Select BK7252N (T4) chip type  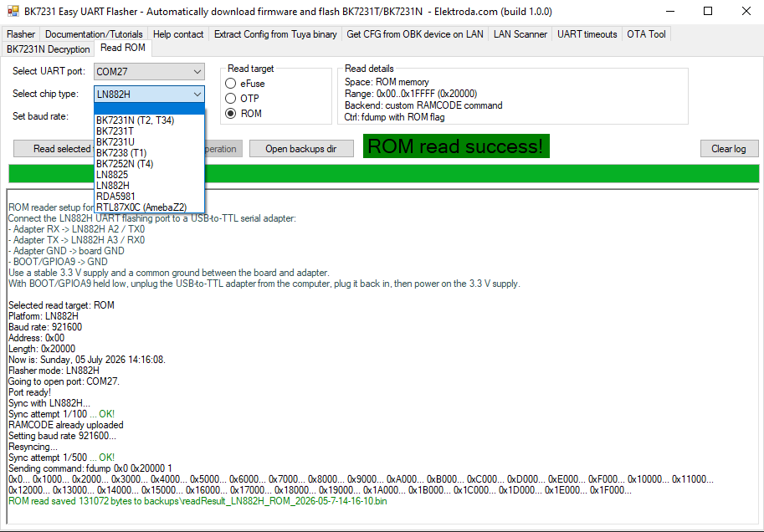[x=149, y=164]
